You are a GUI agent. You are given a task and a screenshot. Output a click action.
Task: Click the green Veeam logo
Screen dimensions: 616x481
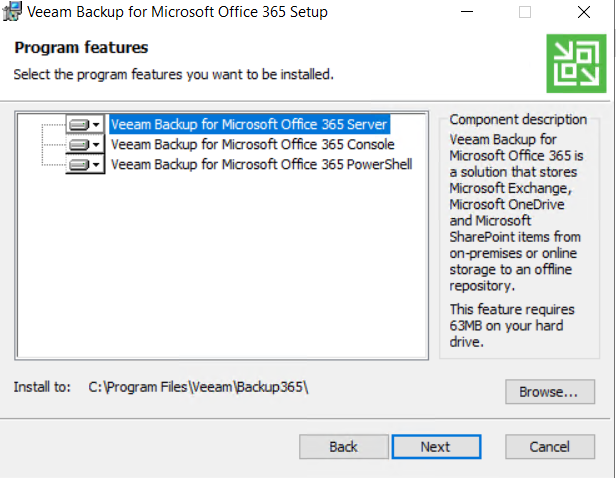coord(576,63)
